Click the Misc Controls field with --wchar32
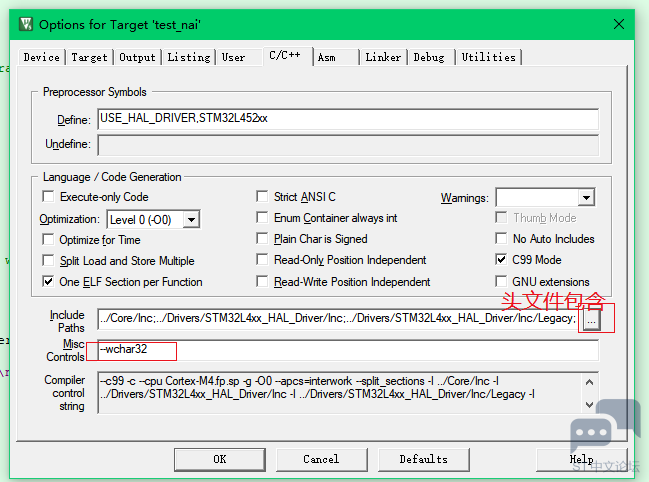Image resolution: width=649 pixels, height=482 pixels. pyautogui.click(x=348, y=350)
